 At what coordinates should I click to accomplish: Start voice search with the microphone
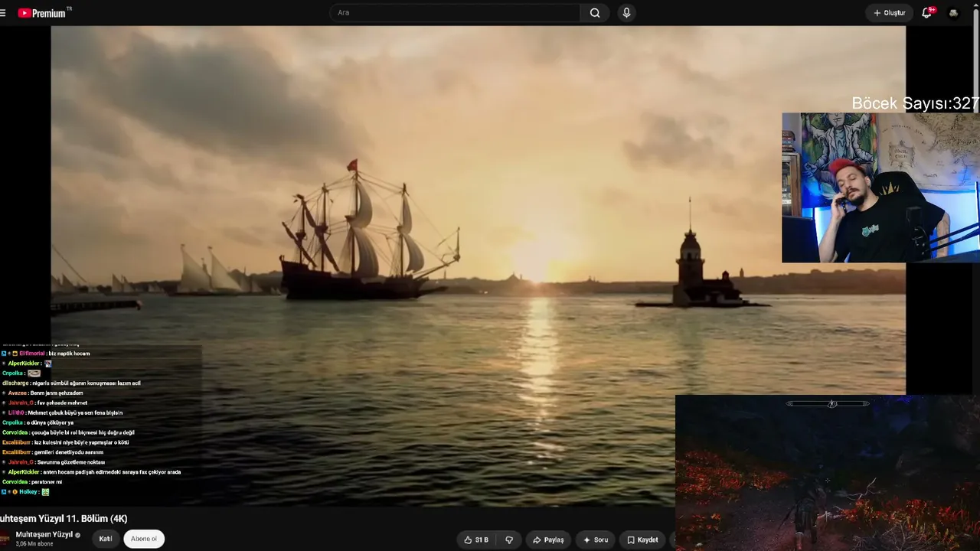626,13
